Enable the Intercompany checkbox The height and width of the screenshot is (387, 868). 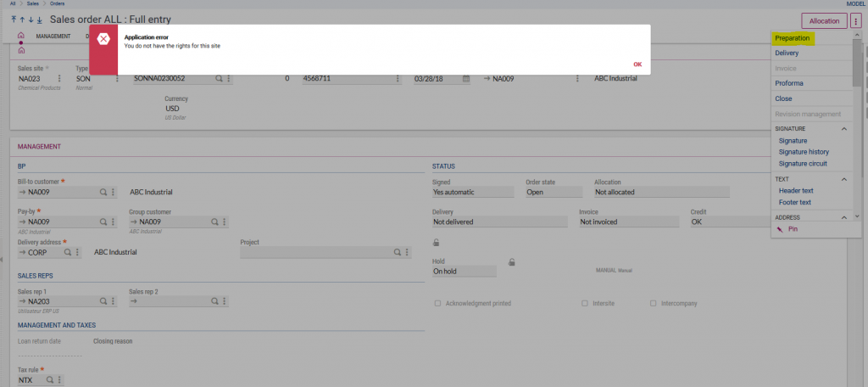coord(653,303)
